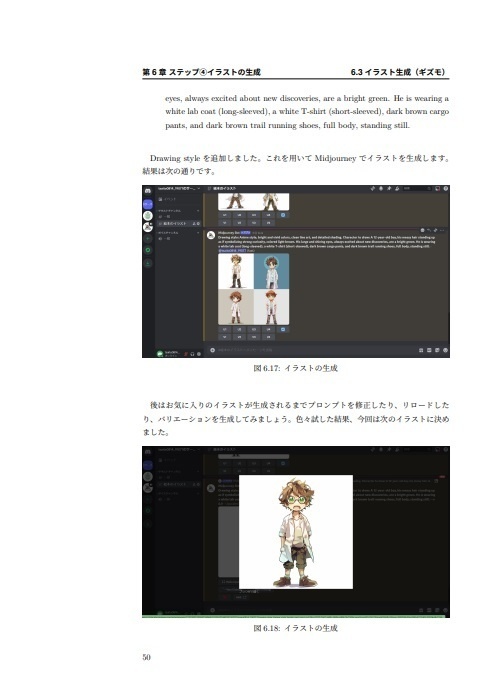Click the reply arrow on hovered message, Figure 6.17
The width and height of the screenshot is (488, 694).
(429, 230)
